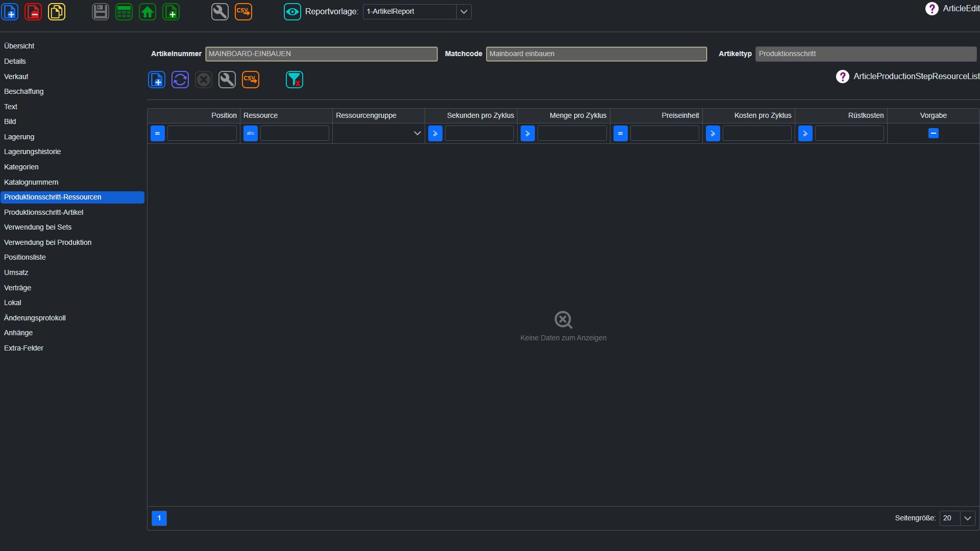
Task: Click the blue new article icon
Action: click(x=10, y=11)
